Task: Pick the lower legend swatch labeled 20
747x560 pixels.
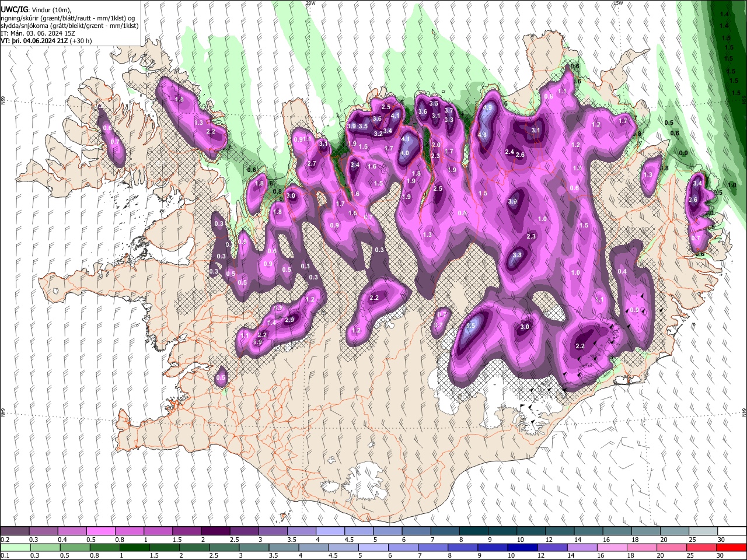Action: tap(673, 547)
